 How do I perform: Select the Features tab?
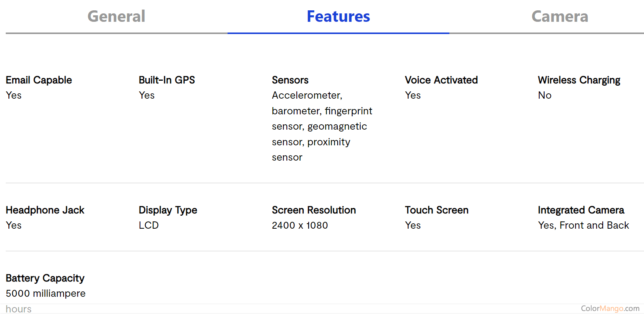point(338,16)
